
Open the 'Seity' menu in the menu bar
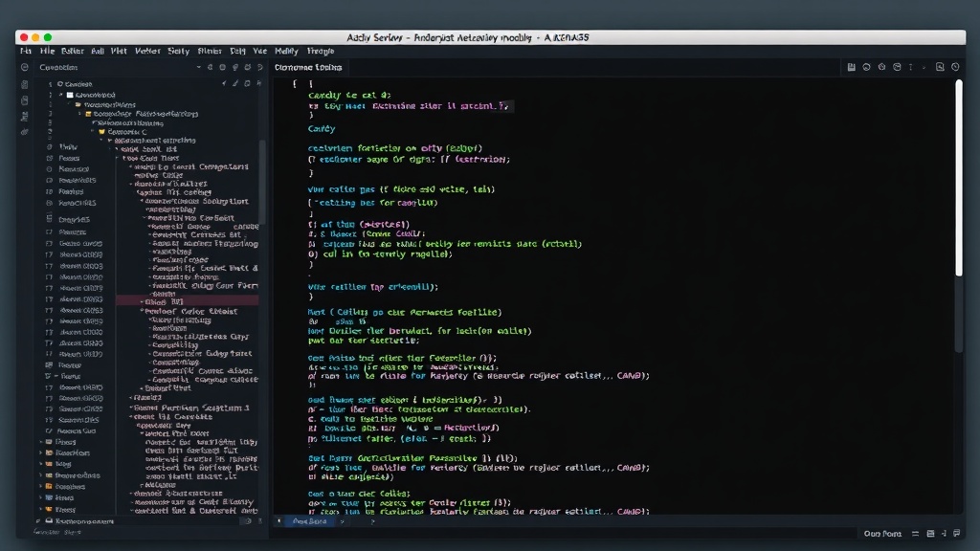click(x=178, y=52)
